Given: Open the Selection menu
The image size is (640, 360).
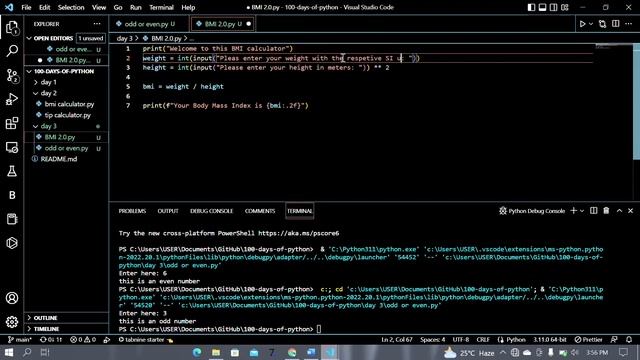Looking at the screenshot, I should [71, 7].
